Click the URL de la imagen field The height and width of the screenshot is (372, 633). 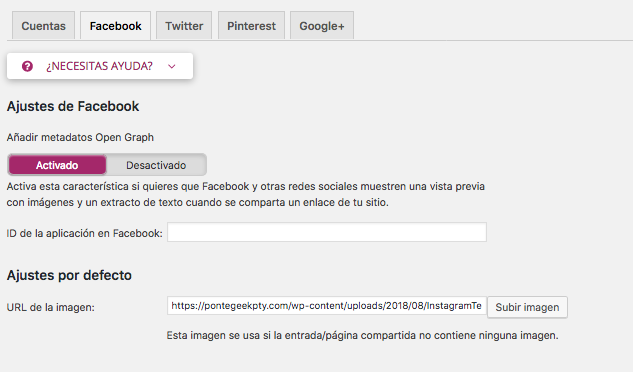[327, 306]
